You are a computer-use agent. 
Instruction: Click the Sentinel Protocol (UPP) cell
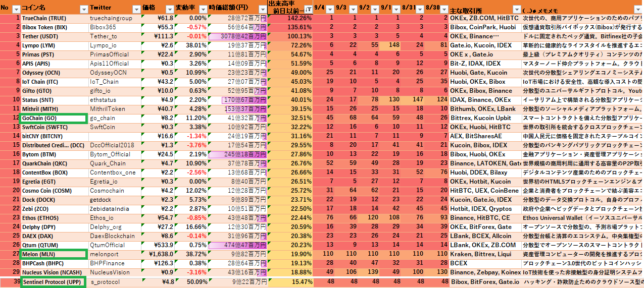tap(54, 282)
